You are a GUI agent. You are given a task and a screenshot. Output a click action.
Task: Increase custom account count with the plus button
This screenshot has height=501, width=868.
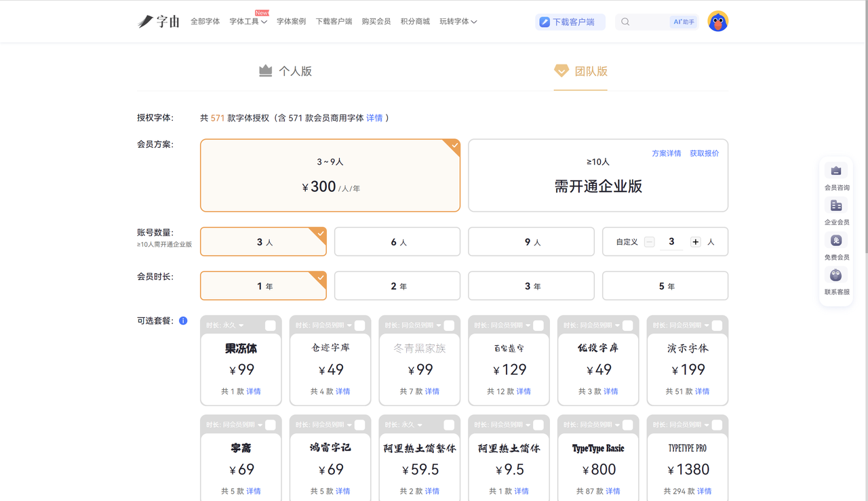tap(695, 242)
